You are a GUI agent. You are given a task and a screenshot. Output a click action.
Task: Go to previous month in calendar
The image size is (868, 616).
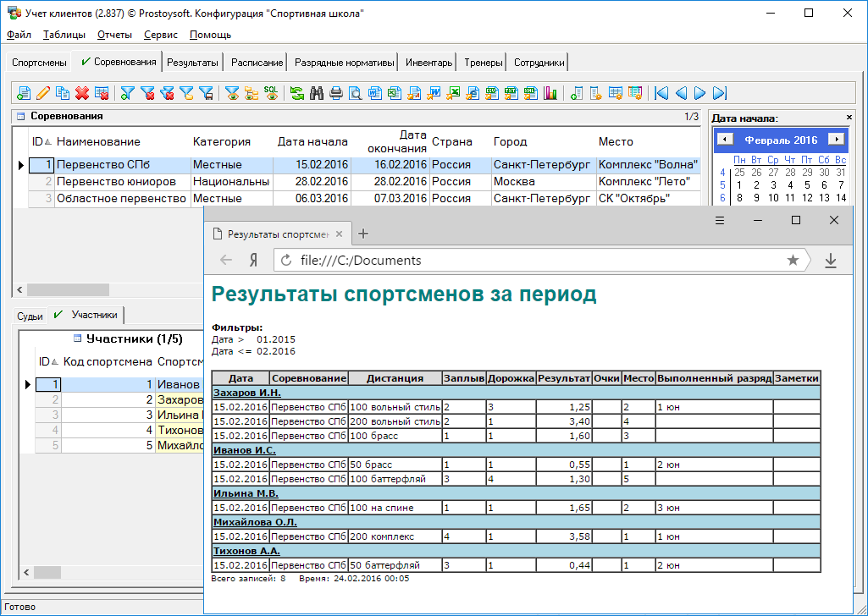[724, 140]
